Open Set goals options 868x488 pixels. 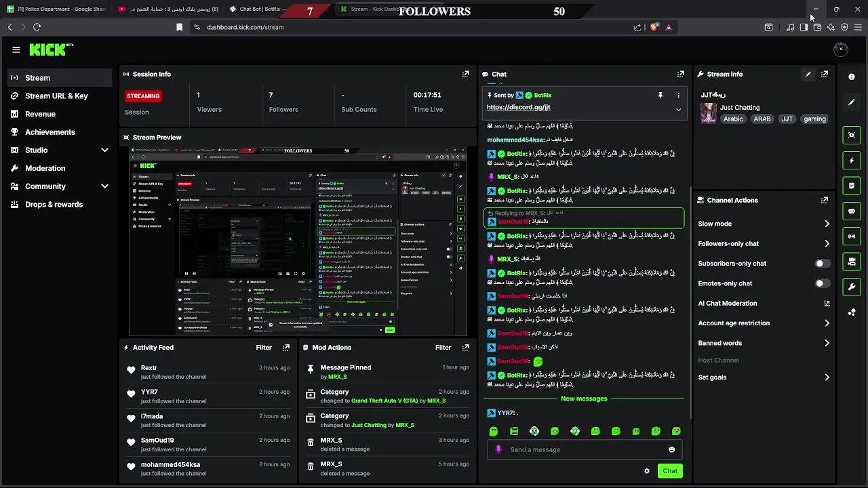(x=764, y=378)
